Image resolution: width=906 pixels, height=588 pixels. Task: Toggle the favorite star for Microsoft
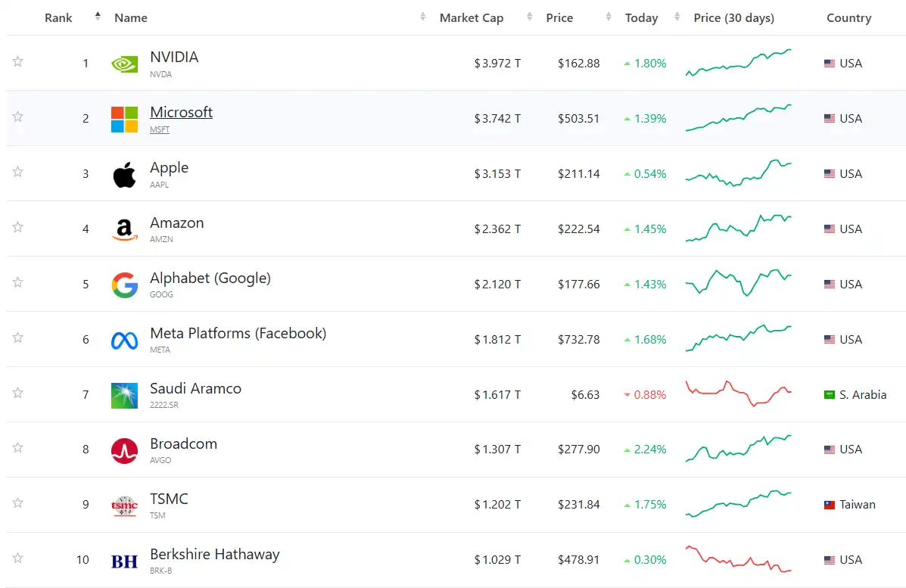pyautogui.click(x=18, y=117)
